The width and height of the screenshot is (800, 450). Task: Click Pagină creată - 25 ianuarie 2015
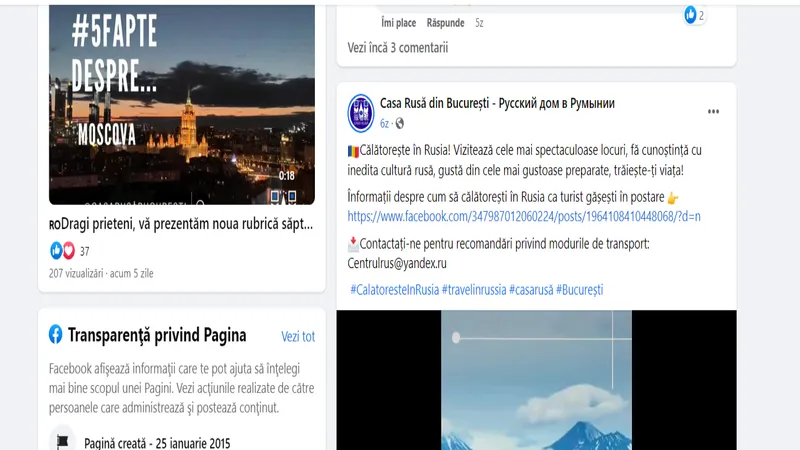[x=157, y=443]
